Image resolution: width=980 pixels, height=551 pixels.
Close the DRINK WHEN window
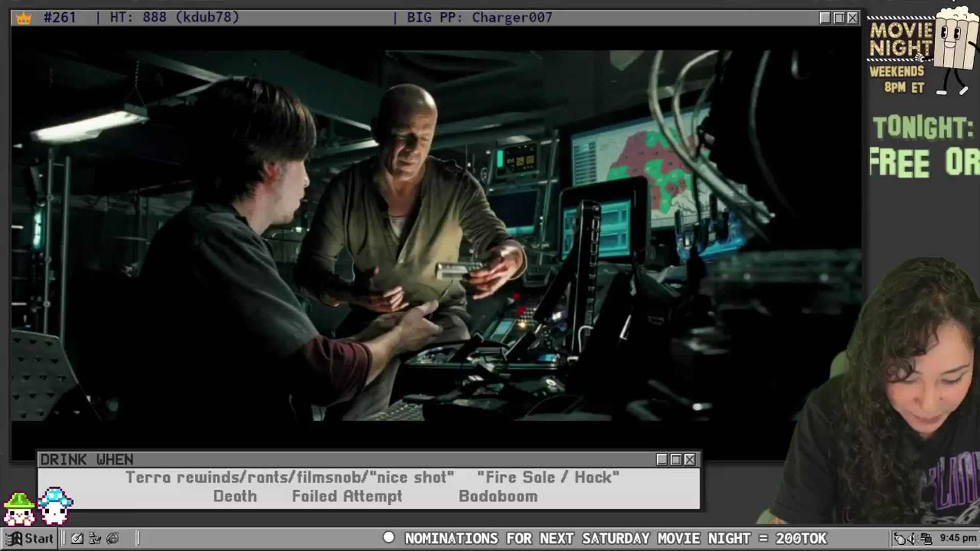[690, 460]
